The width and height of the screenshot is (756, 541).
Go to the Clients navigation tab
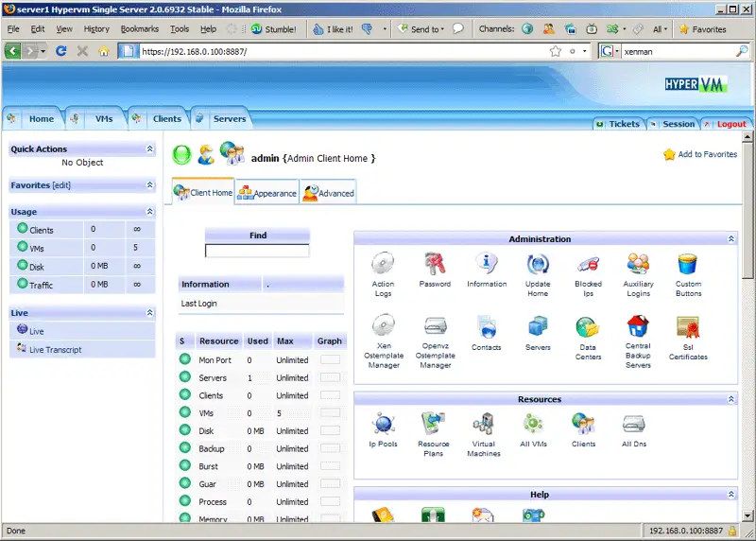[160, 119]
